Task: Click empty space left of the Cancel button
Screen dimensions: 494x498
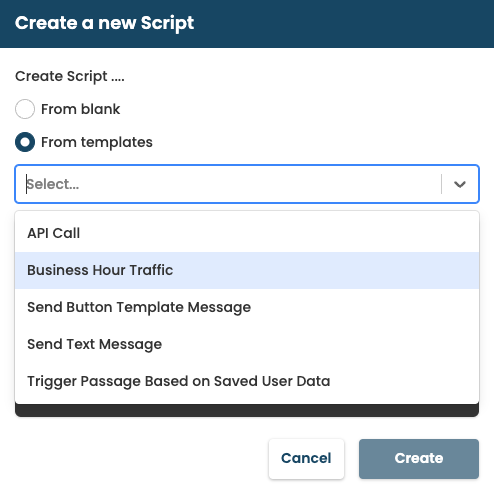Action: (x=140, y=459)
